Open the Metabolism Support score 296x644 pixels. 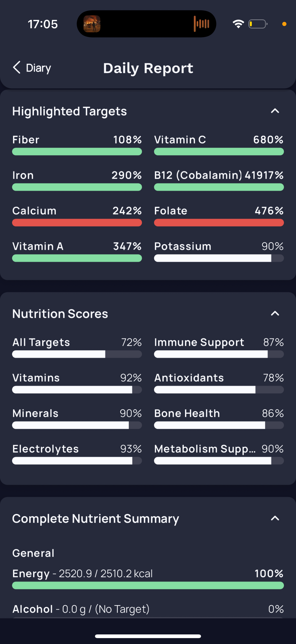point(219,454)
